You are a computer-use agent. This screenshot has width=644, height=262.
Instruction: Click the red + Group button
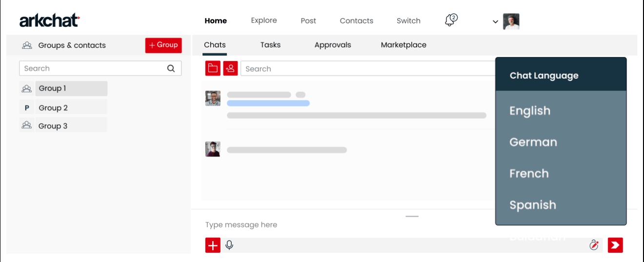tap(163, 45)
